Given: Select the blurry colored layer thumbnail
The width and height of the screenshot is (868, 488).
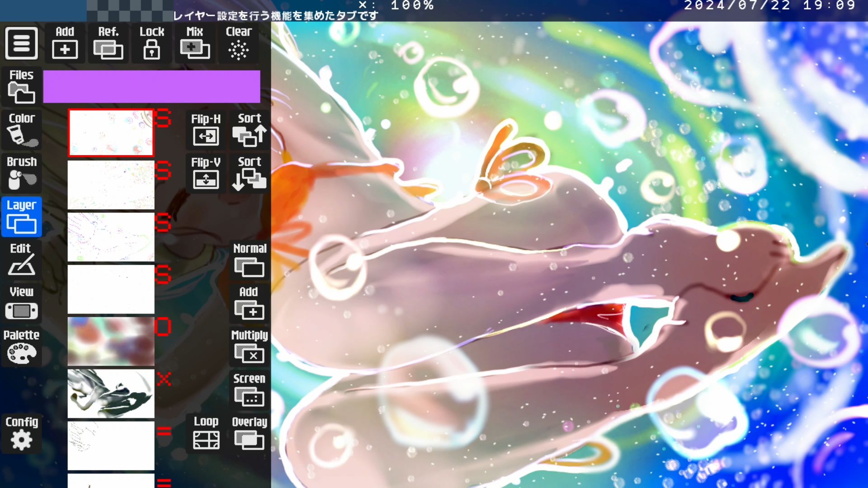Looking at the screenshot, I should pos(111,341).
